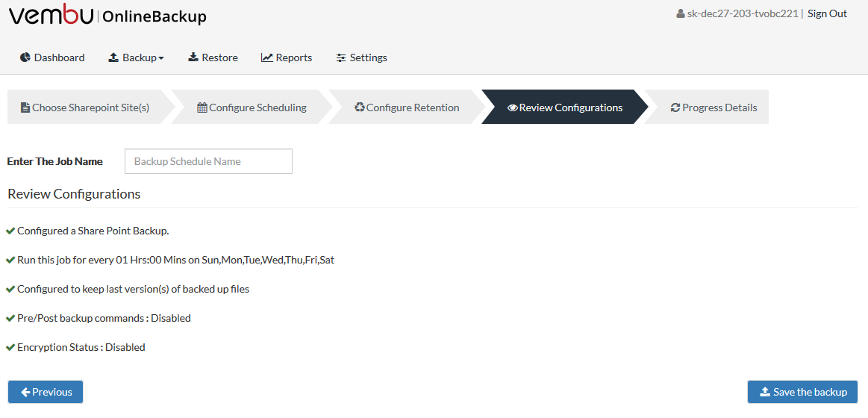Click the Restore download icon
Screen dimensions: 868x418
(193, 57)
